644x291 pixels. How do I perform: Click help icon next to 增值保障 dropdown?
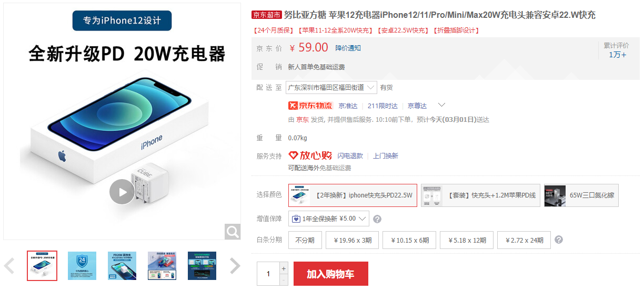click(x=377, y=219)
